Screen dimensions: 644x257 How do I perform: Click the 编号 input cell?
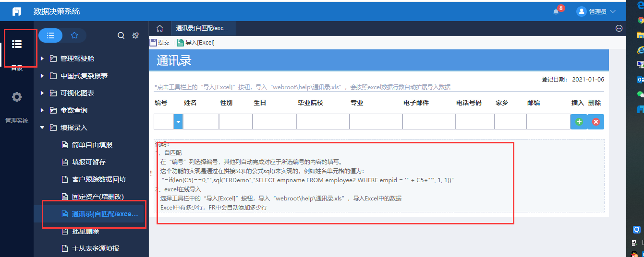point(164,122)
